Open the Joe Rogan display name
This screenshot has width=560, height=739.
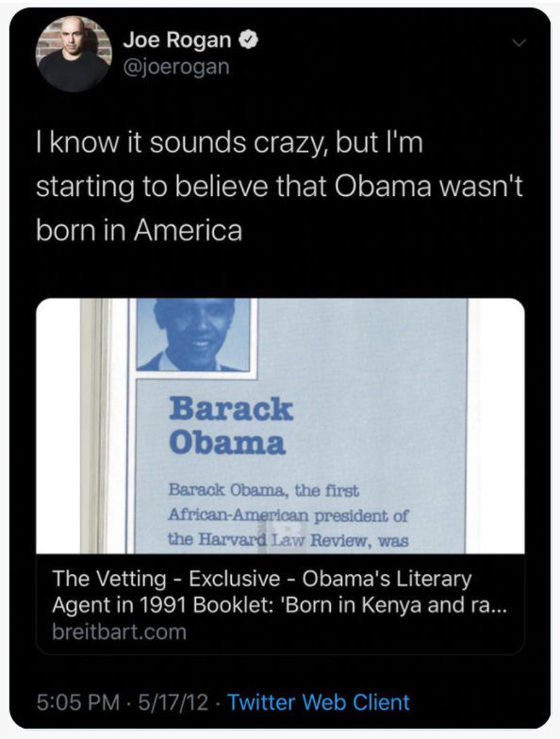[x=177, y=41]
